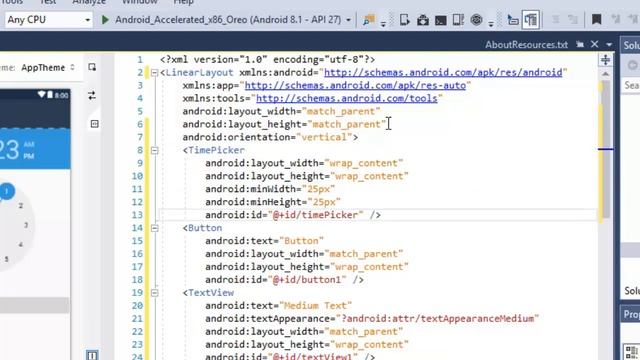The image size is (640, 360).
Task: Click hour 2 on the clock preview
Action: [x=20, y=205]
